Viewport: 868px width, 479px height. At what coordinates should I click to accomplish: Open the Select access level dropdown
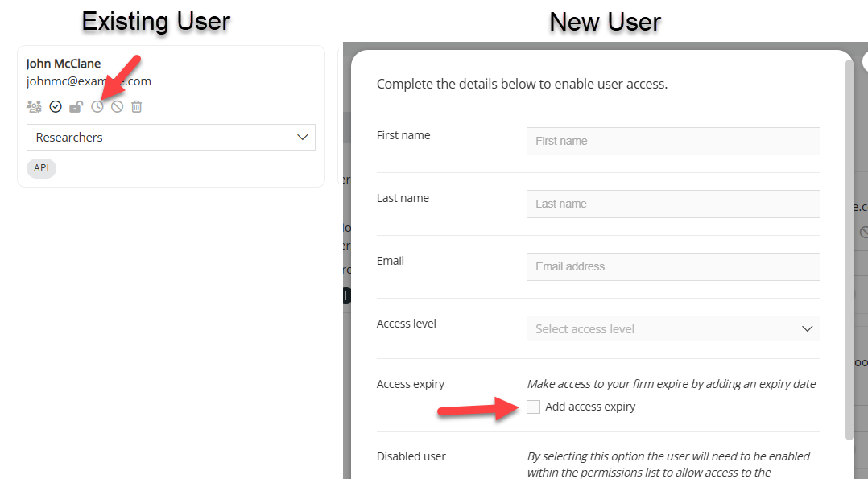(673, 329)
